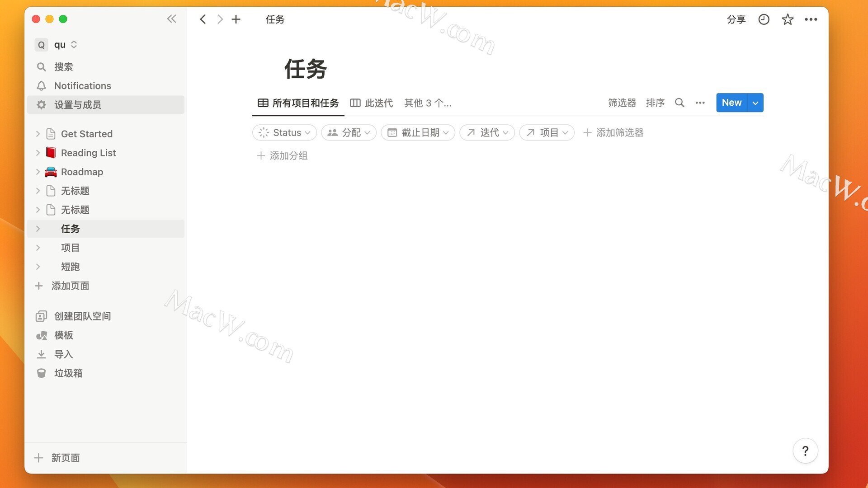This screenshot has width=868, height=488.
Task: Click the 任务 page title heading
Action: click(306, 69)
